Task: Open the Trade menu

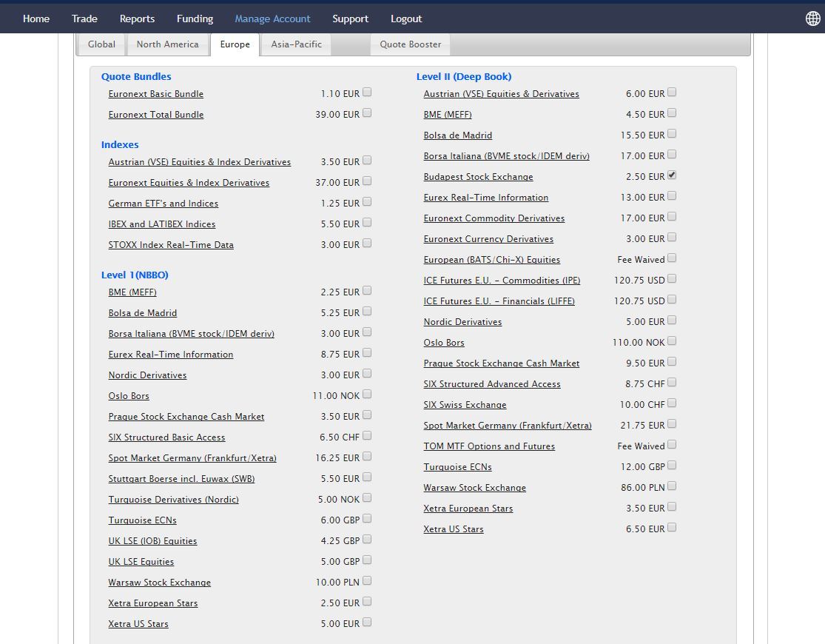Action: click(84, 19)
